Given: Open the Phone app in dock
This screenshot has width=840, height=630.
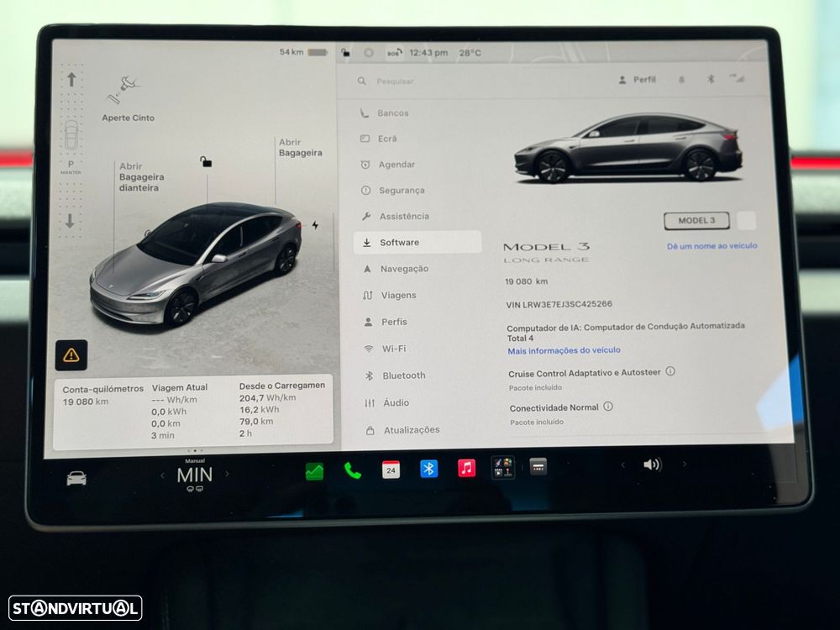Looking at the screenshot, I should [352, 470].
